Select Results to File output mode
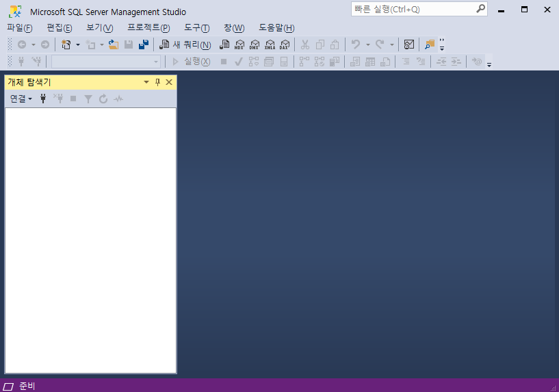 click(x=385, y=62)
